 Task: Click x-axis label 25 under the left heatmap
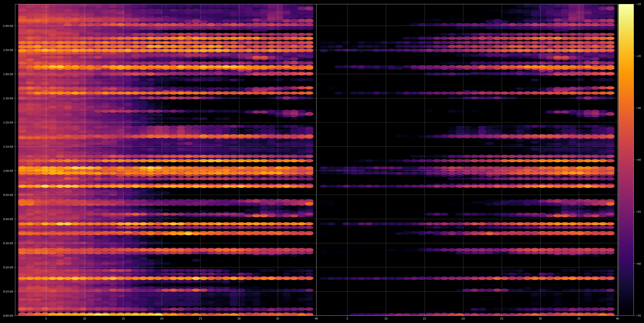pyautogui.click(x=200, y=319)
